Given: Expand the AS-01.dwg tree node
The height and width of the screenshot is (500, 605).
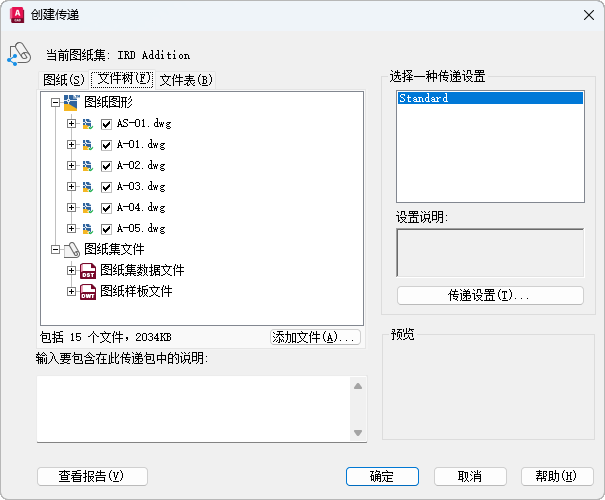Looking at the screenshot, I should [x=71, y=124].
